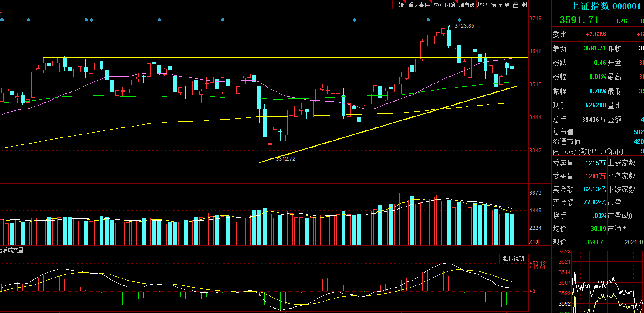The width and height of the screenshot is (644, 313).
Task: Click the X10 volume scale marker
Action: click(x=534, y=242)
